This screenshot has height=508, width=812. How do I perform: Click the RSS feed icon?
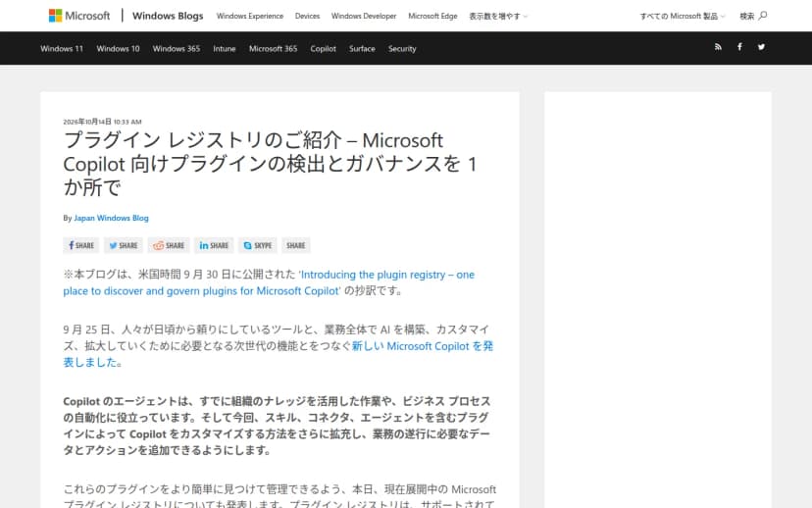718,47
